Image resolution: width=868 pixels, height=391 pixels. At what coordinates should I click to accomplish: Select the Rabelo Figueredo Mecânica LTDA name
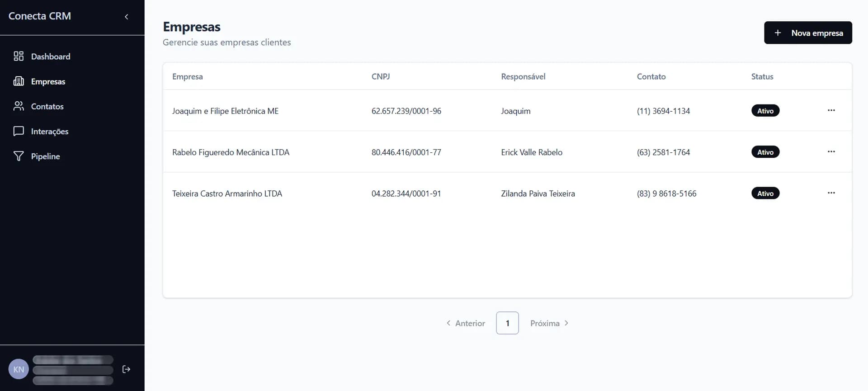click(x=231, y=152)
